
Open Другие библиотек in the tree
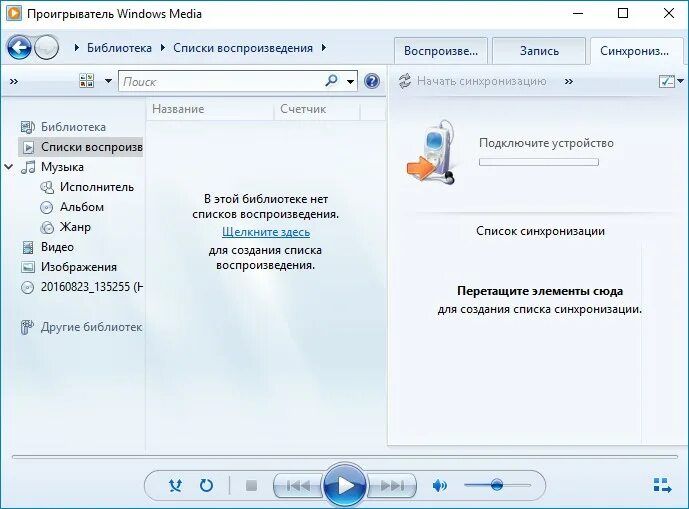pyautogui.click(x=91, y=327)
